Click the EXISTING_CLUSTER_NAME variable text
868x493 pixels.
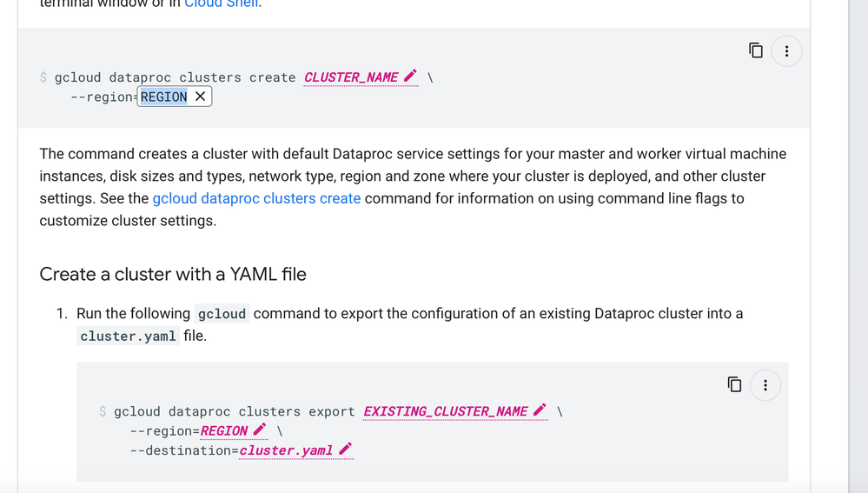[445, 411]
